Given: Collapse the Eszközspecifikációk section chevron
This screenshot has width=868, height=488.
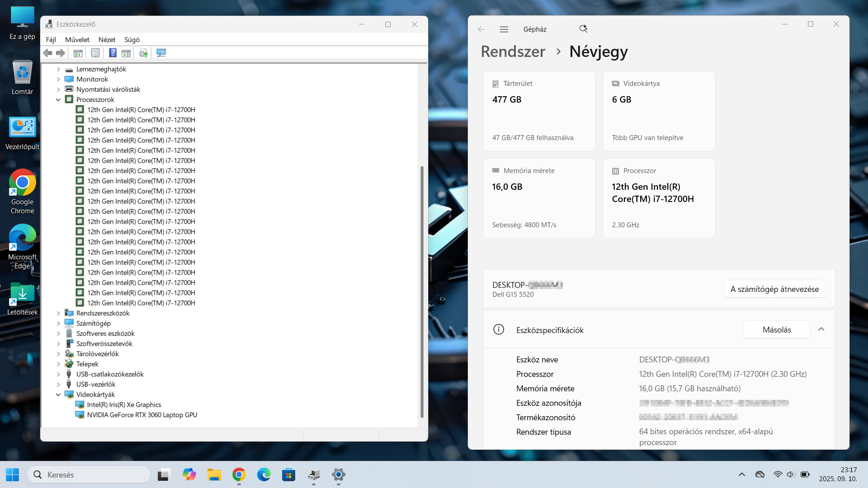Looking at the screenshot, I should coord(821,329).
